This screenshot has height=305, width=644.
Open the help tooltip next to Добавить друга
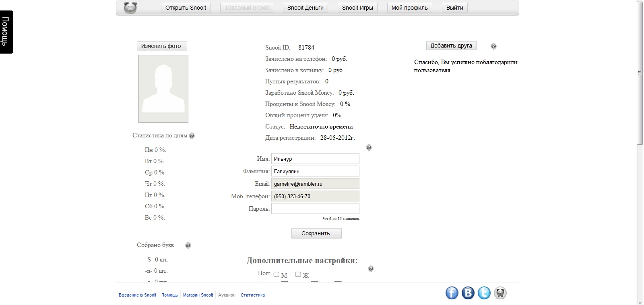click(x=493, y=46)
